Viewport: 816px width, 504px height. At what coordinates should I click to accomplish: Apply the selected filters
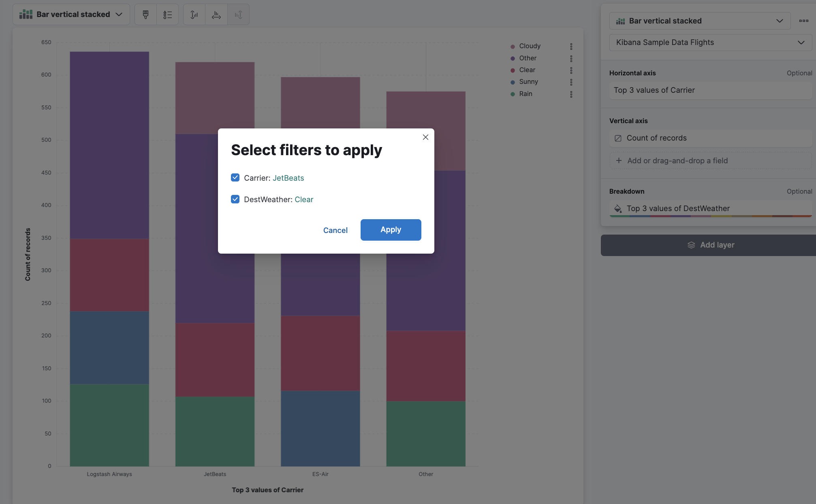[390, 230]
